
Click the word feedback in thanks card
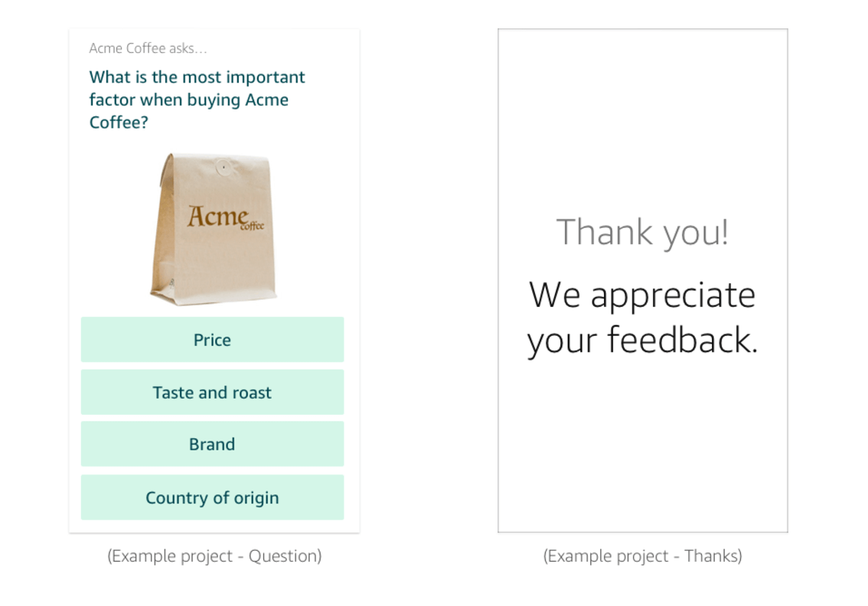coord(682,339)
